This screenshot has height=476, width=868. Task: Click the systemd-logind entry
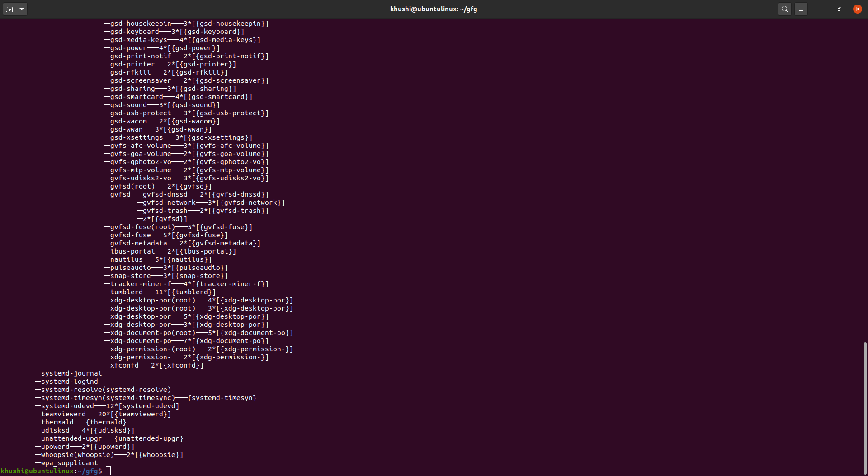(x=70, y=382)
